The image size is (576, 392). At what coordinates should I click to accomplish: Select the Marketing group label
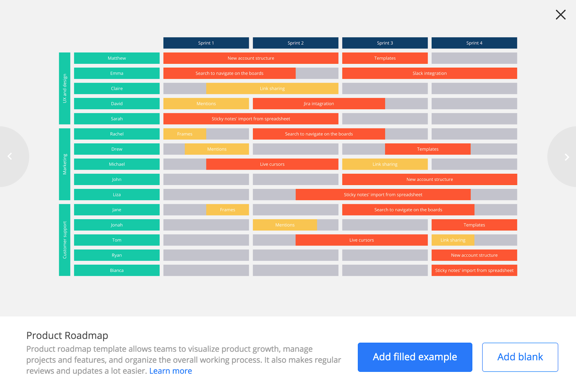pos(64,164)
